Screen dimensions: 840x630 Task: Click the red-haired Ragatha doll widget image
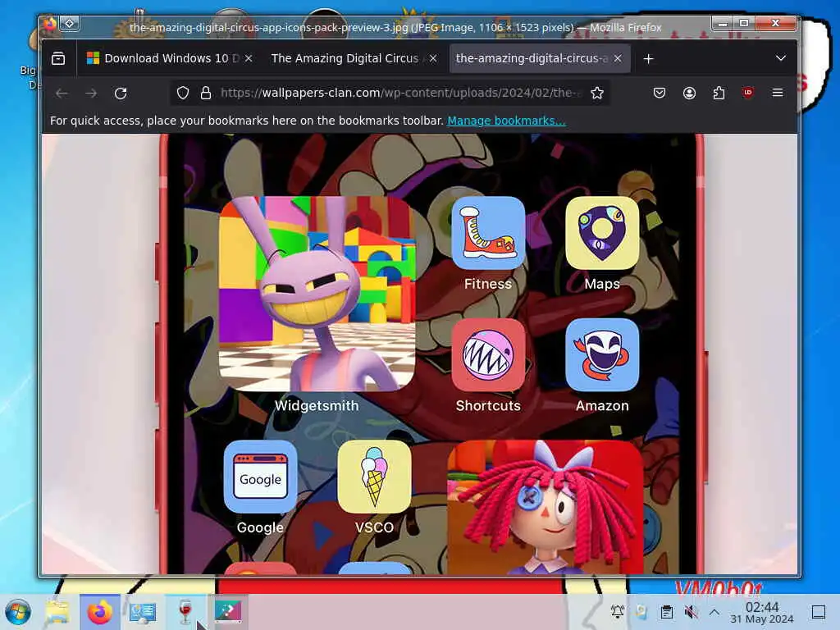pyautogui.click(x=545, y=507)
